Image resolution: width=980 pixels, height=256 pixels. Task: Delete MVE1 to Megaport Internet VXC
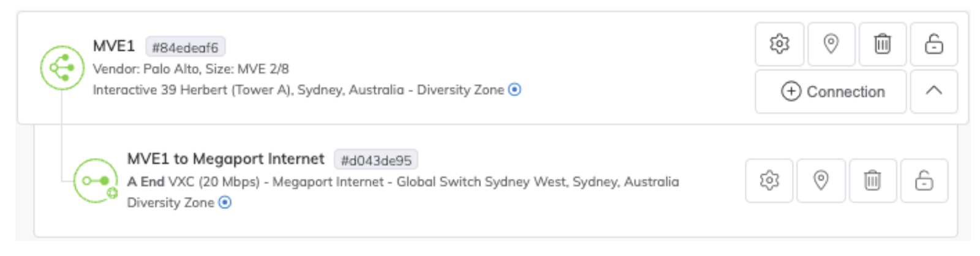tap(872, 181)
